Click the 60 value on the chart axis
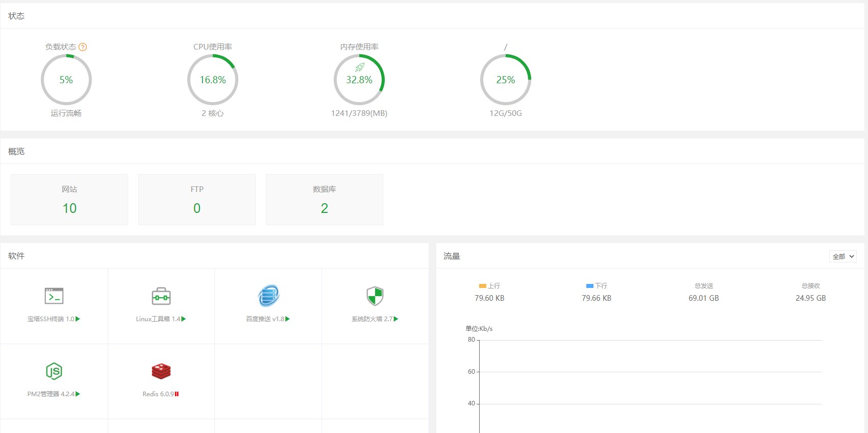Viewport: 868px width, 433px height. pos(472,372)
